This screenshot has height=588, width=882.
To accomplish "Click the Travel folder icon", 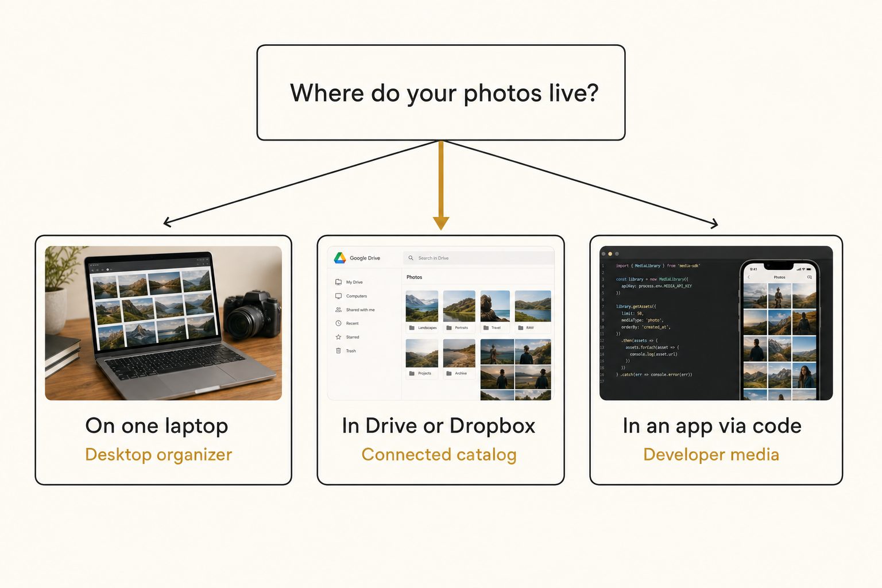I will [x=486, y=328].
